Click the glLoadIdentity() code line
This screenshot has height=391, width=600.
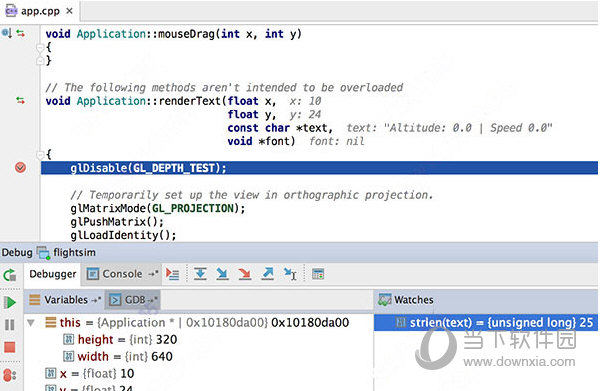point(123,235)
